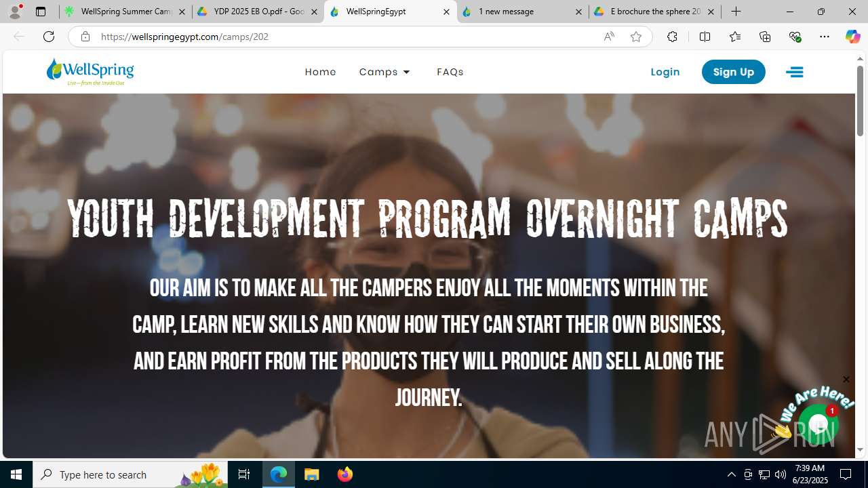Open the Windows Start menu
Viewport: 868px width, 488px height.
(16, 474)
